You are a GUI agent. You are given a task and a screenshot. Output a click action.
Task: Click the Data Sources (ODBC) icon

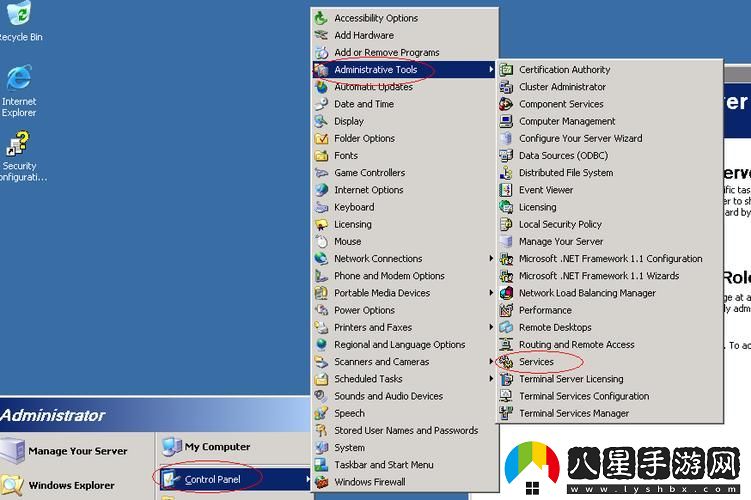tap(506, 156)
